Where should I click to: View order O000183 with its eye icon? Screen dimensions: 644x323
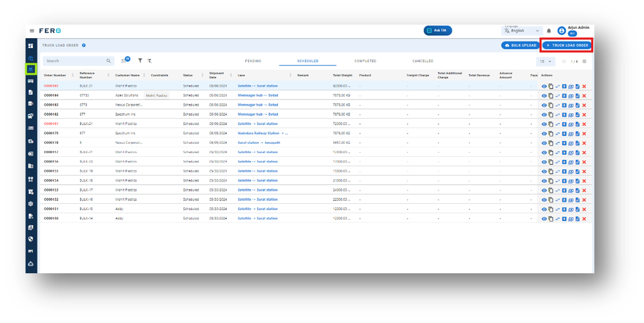click(x=544, y=105)
